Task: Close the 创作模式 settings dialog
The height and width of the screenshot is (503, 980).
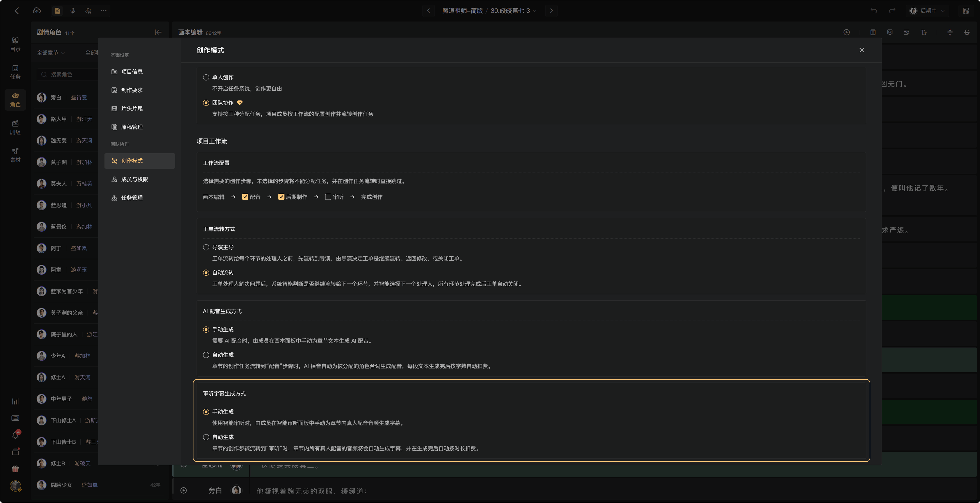Action: (x=861, y=50)
